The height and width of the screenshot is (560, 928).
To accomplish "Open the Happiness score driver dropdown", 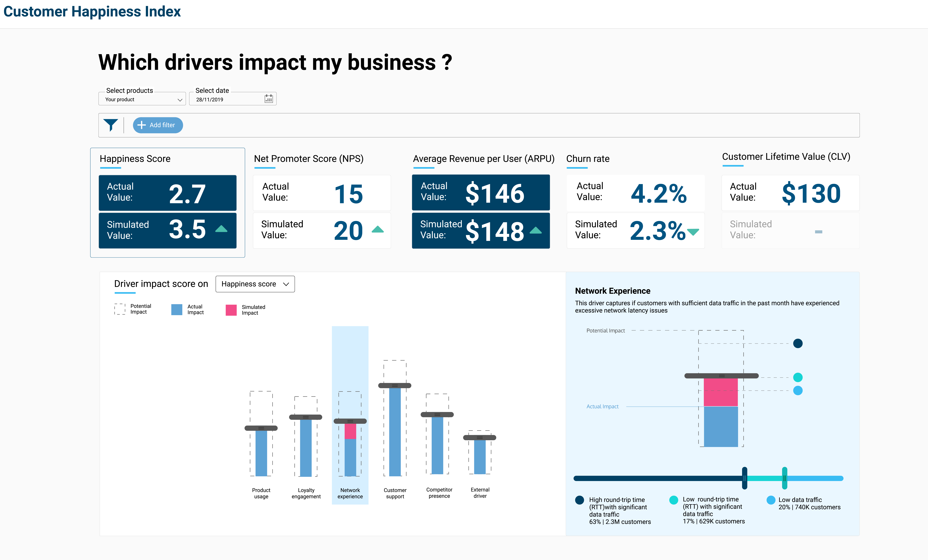I will (255, 284).
